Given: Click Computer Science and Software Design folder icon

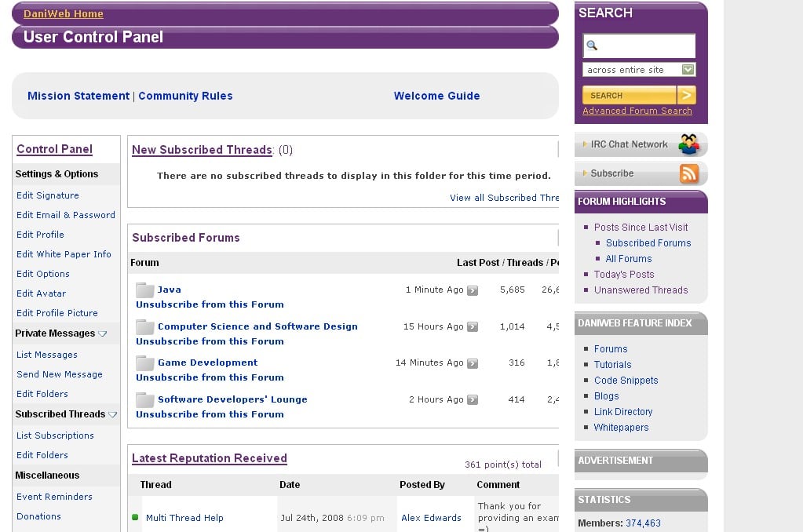Looking at the screenshot, I should (x=145, y=326).
